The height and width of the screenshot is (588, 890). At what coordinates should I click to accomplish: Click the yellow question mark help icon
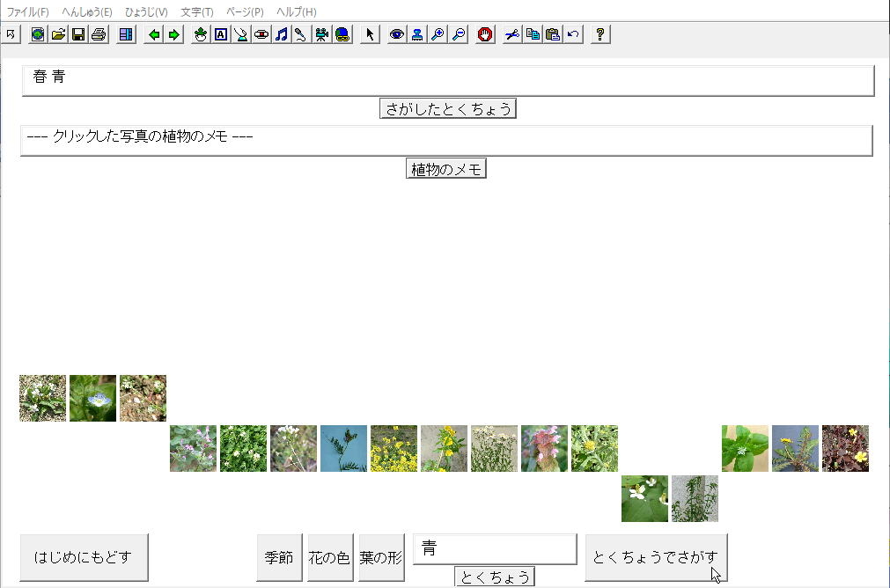pos(600,34)
